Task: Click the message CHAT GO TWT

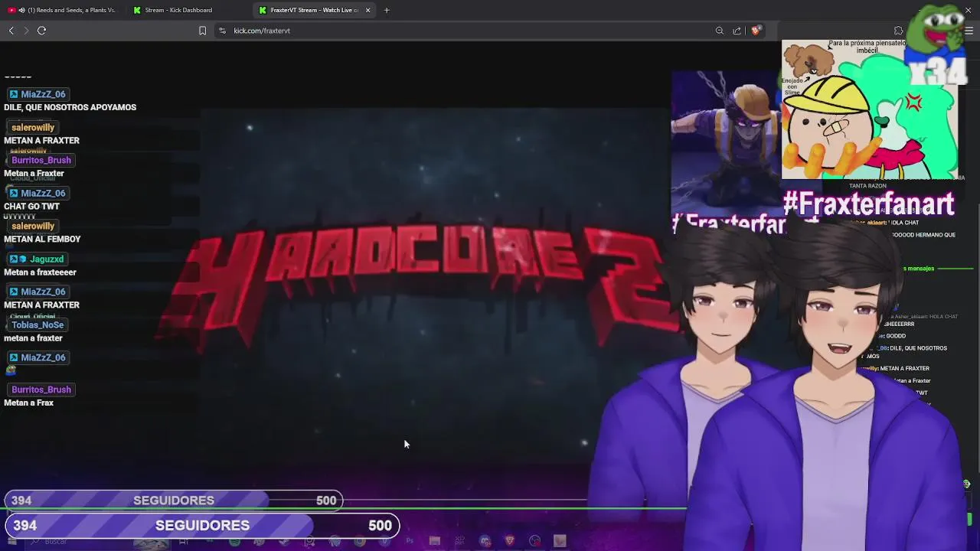Action: (31, 206)
